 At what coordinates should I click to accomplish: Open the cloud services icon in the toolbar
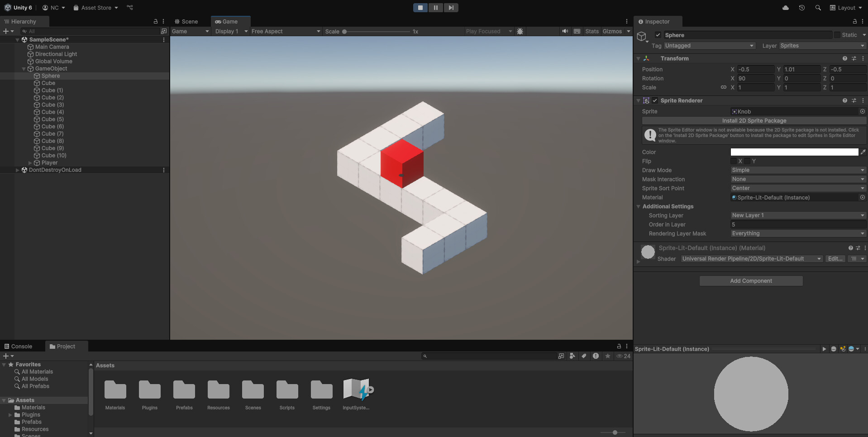pyautogui.click(x=785, y=8)
